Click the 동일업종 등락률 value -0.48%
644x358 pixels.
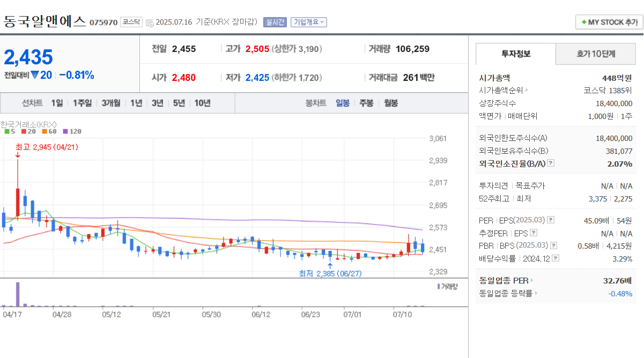click(x=620, y=293)
